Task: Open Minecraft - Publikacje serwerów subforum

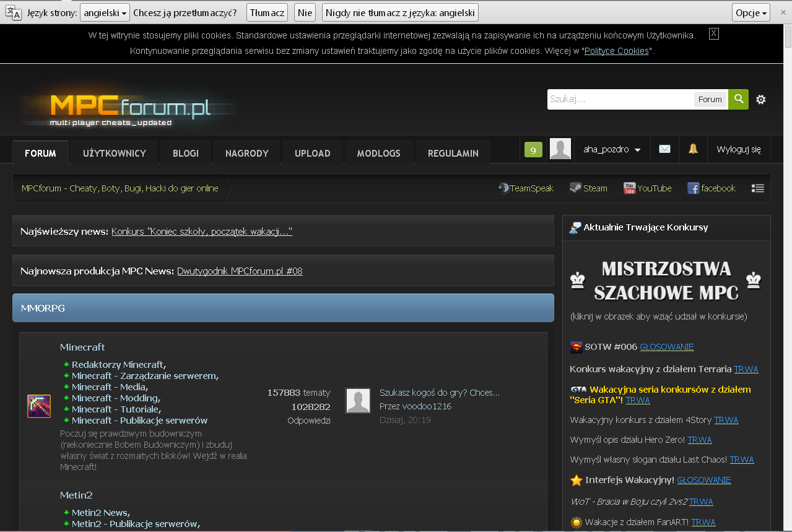Action: [x=140, y=421]
